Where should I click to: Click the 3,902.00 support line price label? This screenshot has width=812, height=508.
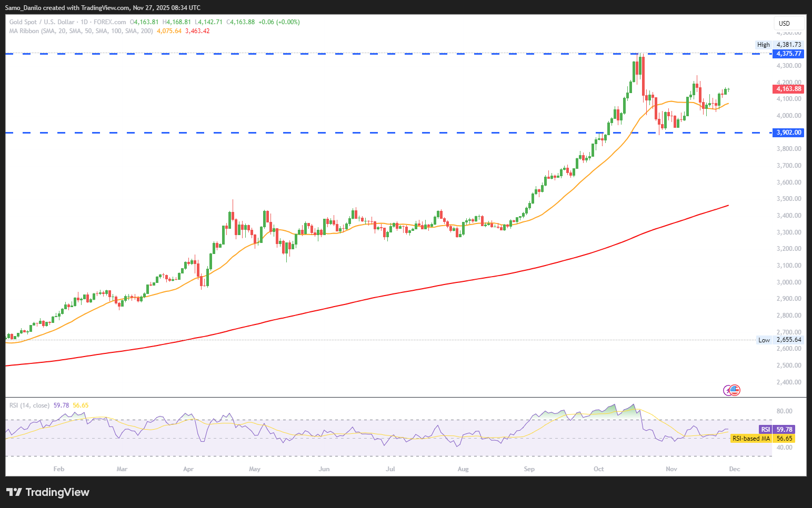tap(788, 133)
